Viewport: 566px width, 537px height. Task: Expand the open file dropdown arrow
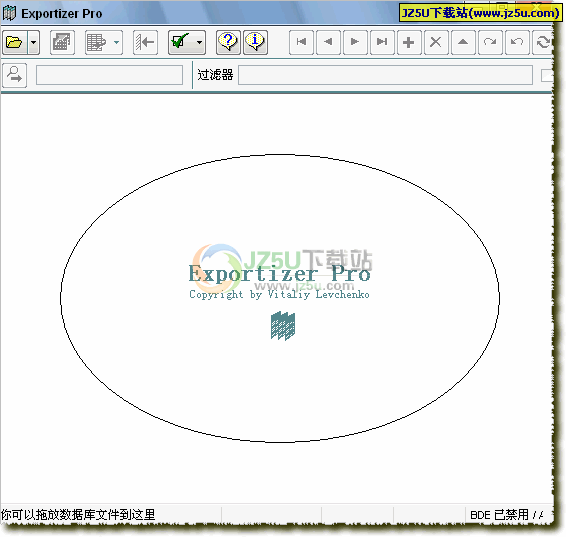(33, 43)
